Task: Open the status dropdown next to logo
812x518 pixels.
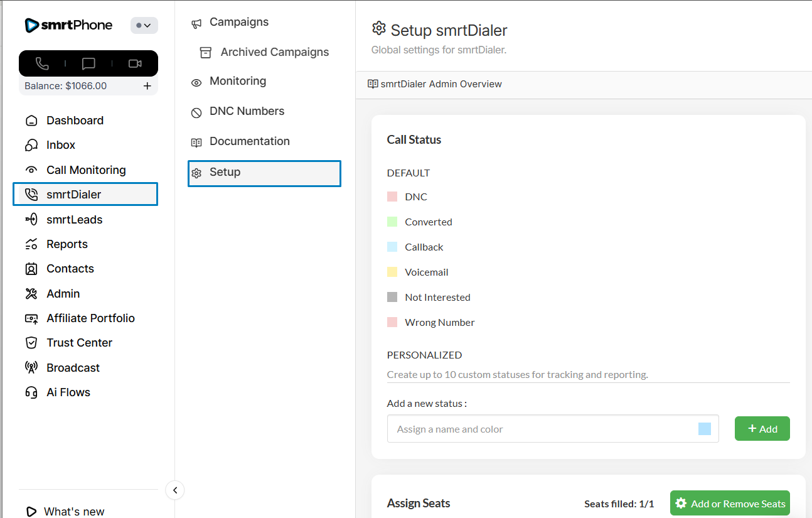Action: [x=144, y=26]
